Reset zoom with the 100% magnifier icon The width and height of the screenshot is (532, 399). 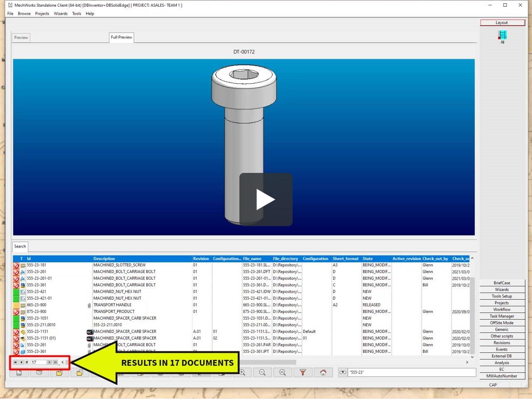click(283, 372)
